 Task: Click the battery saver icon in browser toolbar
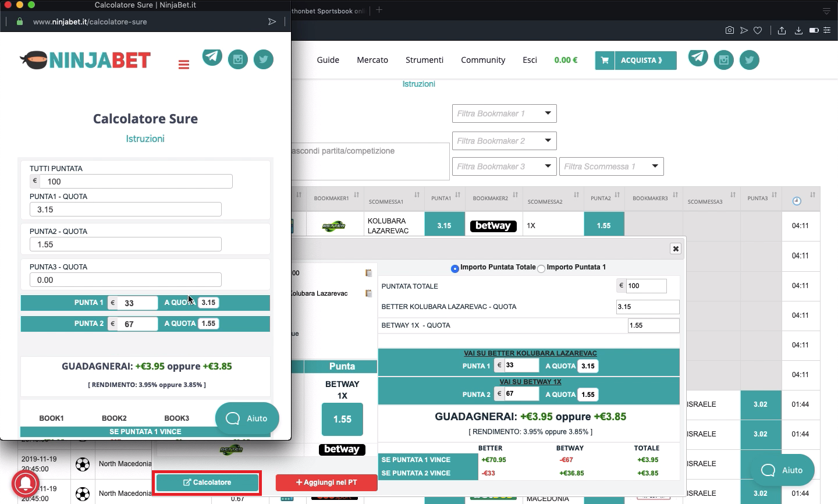pyautogui.click(x=814, y=30)
